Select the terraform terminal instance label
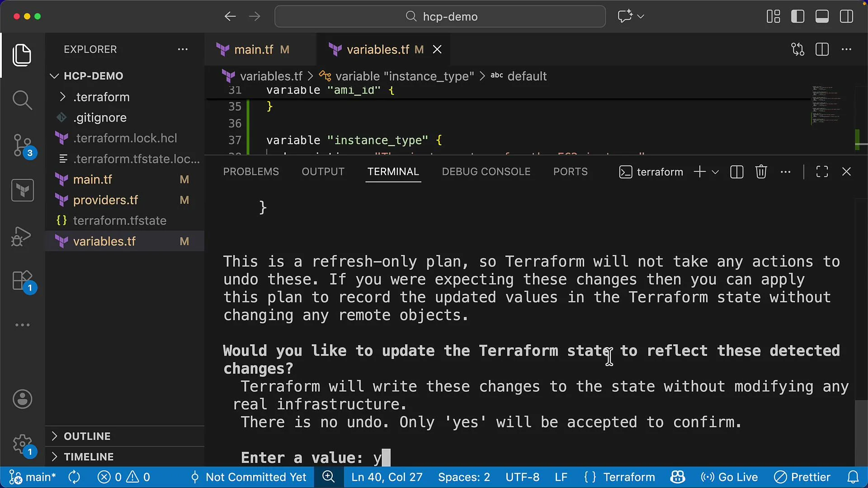Viewport: 868px width, 488px height. tap(651, 172)
